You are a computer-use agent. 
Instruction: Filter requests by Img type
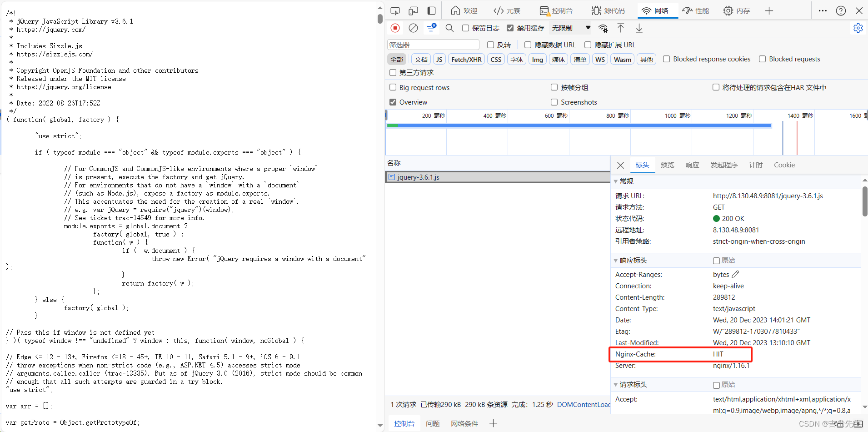538,59
